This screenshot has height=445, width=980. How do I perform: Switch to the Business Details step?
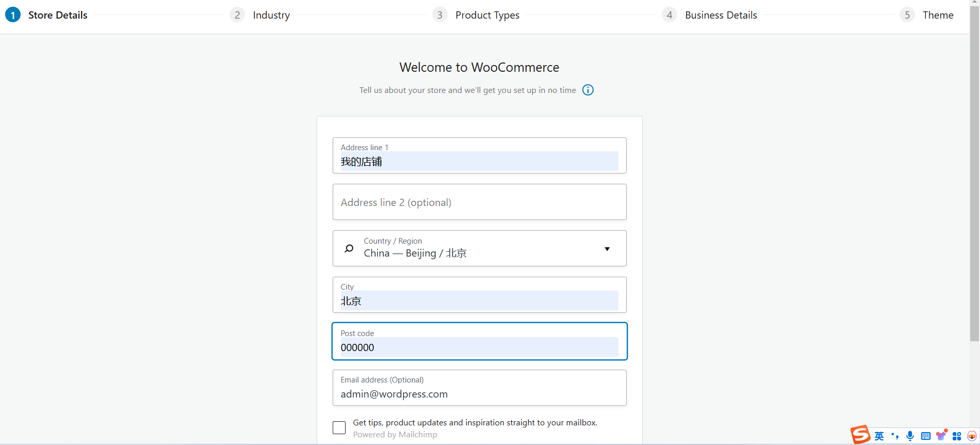pyautogui.click(x=721, y=15)
